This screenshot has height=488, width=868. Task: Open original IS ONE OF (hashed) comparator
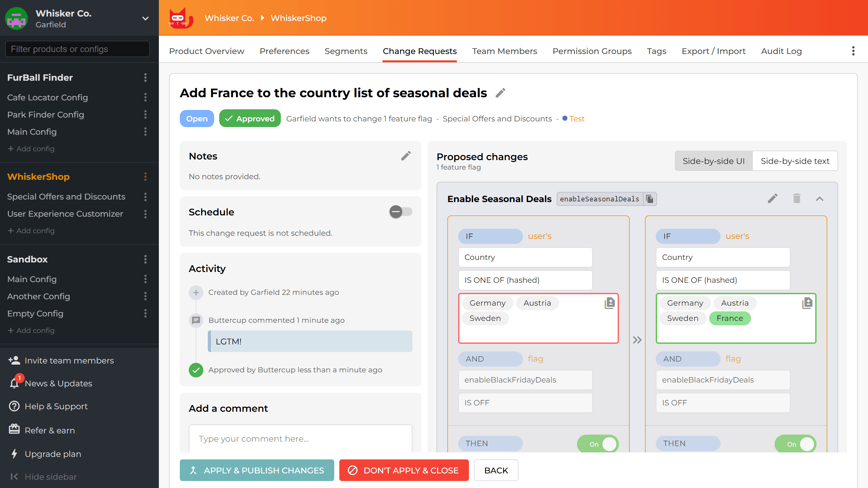point(525,280)
